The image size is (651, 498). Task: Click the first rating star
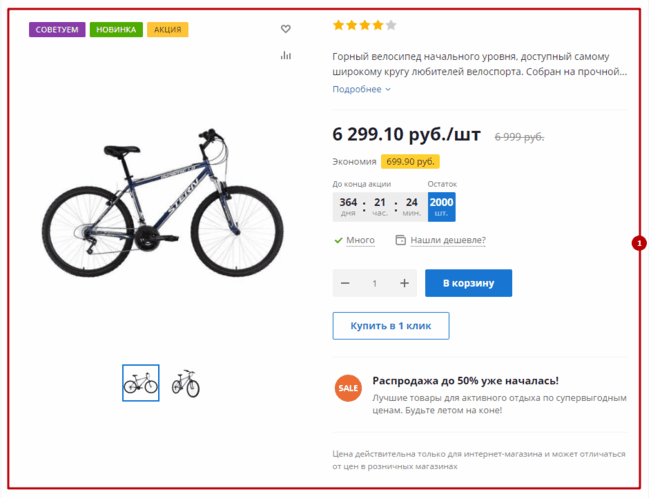coord(338,26)
